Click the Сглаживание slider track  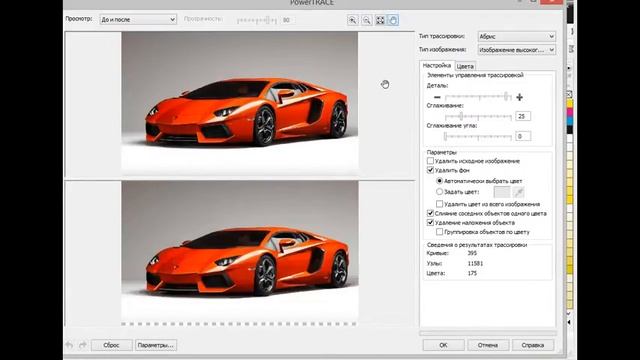point(478,116)
